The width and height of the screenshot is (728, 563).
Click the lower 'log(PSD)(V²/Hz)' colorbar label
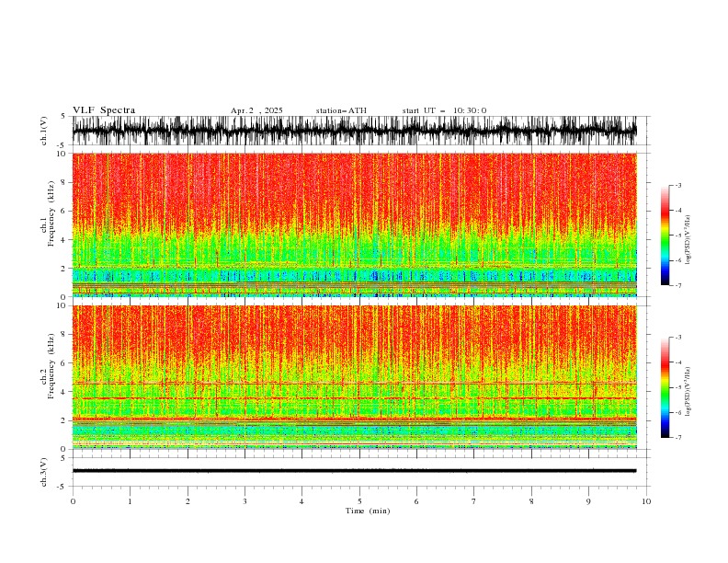[688, 392]
